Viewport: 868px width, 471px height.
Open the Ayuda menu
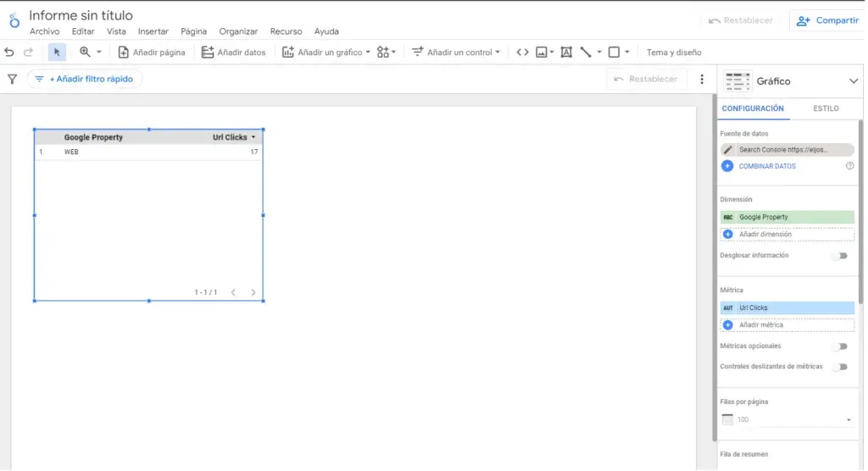pyautogui.click(x=326, y=31)
